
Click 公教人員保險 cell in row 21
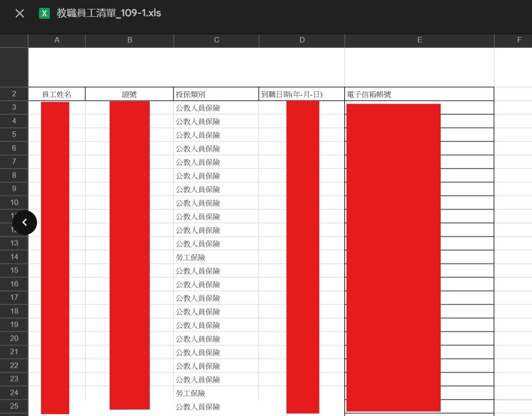pos(216,353)
